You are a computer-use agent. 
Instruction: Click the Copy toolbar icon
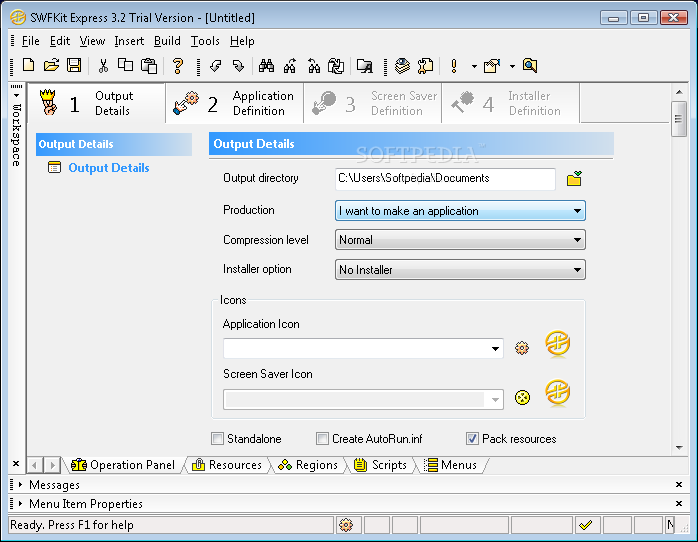pos(126,65)
